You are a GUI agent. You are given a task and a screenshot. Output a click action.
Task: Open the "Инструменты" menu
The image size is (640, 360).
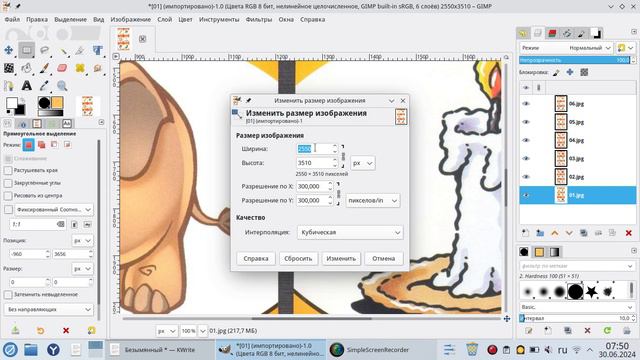coord(219,19)
